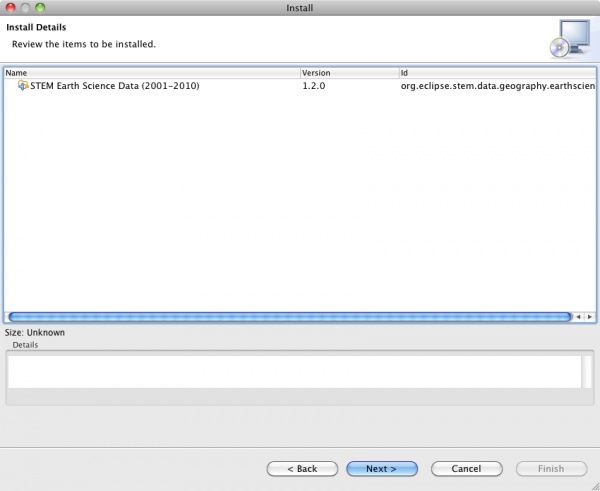The height and width of the screenshot is (491, 600).
Task: Click inside the Details text area
Action: point(290,370)
